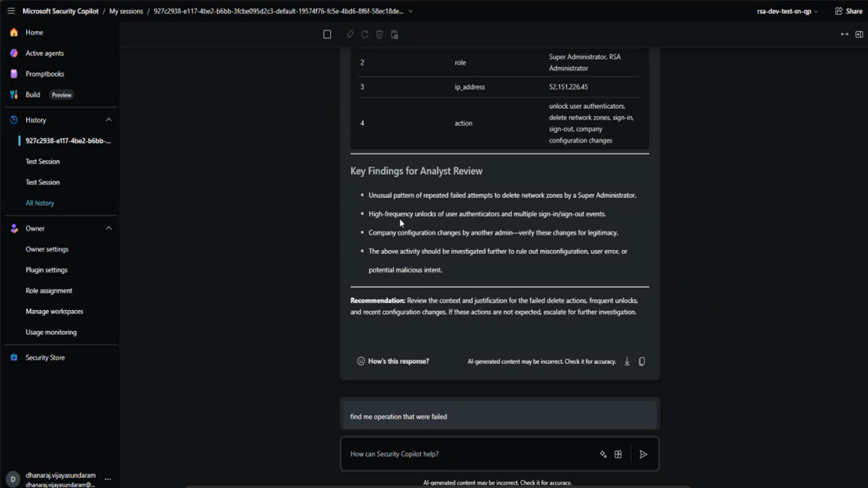Open Active agents from sidebar

[x=45, y=53]
